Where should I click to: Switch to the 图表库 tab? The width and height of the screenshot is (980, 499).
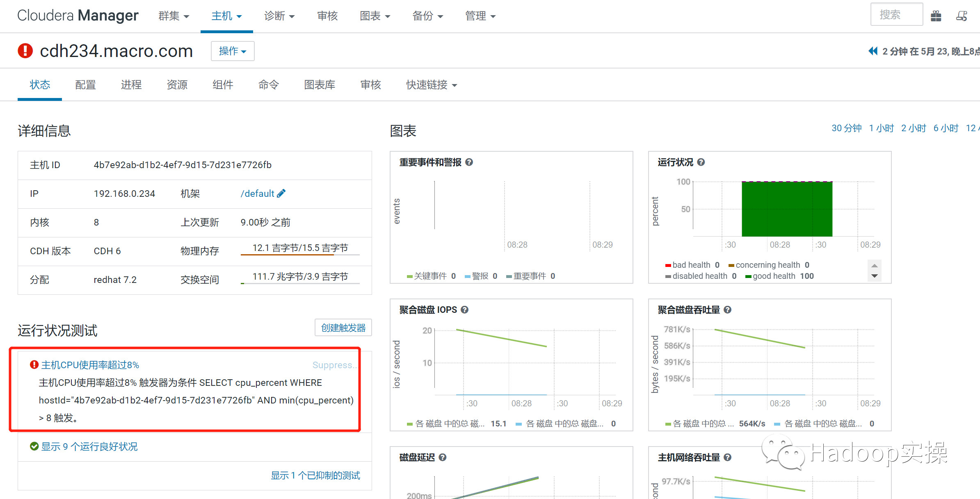point(320,85)
